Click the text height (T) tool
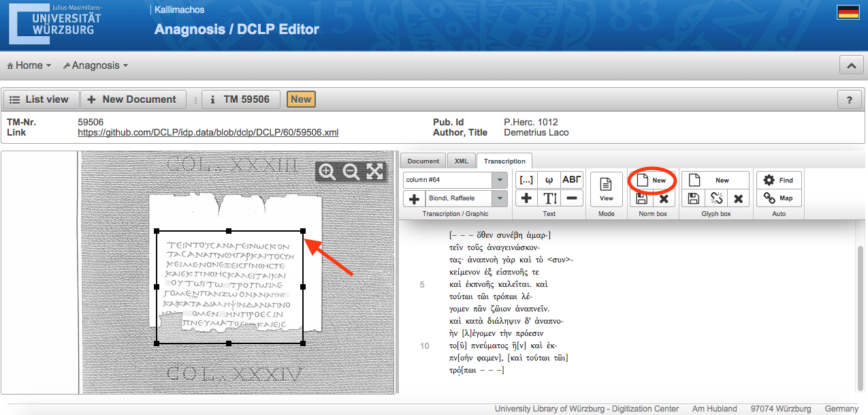Screen dimensions: 868x415 click(x=549, y=199)
